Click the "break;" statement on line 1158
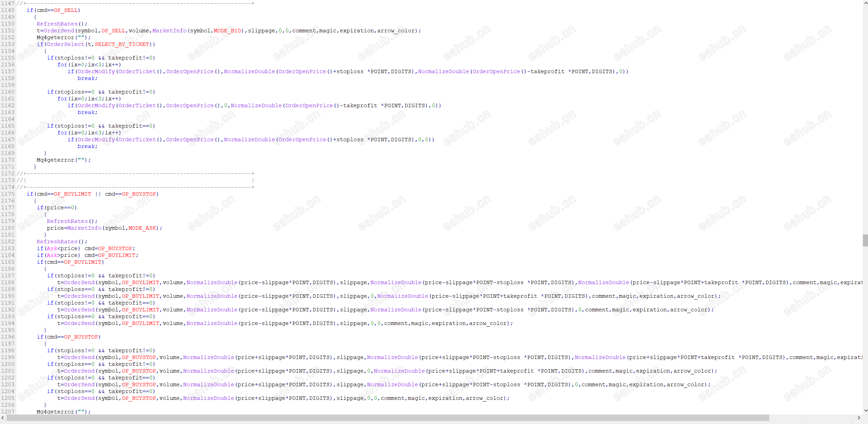Screen dimensions: 868x424 [x=88, y=78]
